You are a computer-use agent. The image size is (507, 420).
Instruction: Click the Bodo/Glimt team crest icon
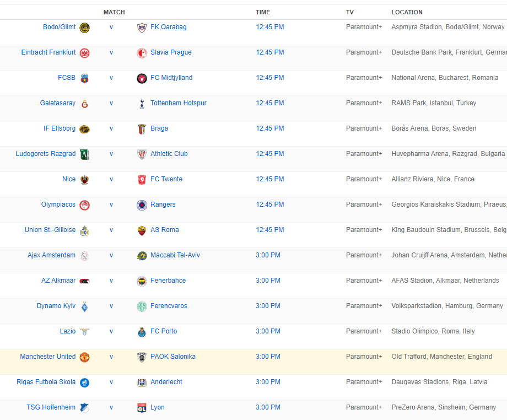pos(84,28)
